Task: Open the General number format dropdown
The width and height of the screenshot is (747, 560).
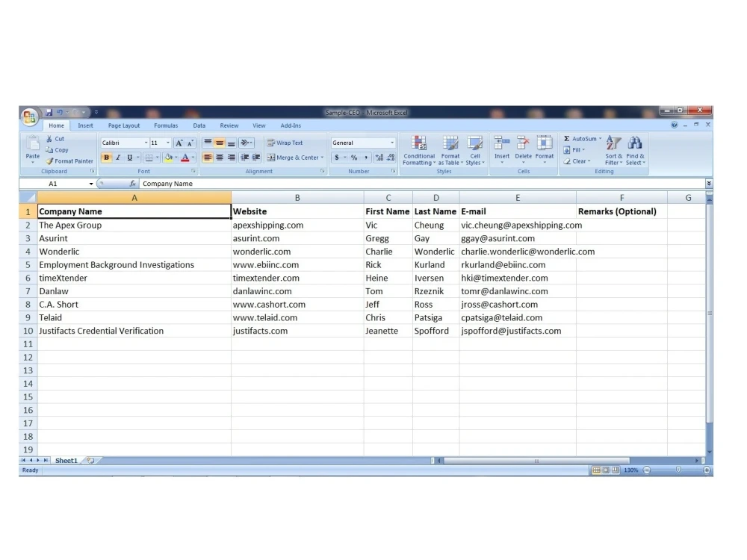Action: 392,143
